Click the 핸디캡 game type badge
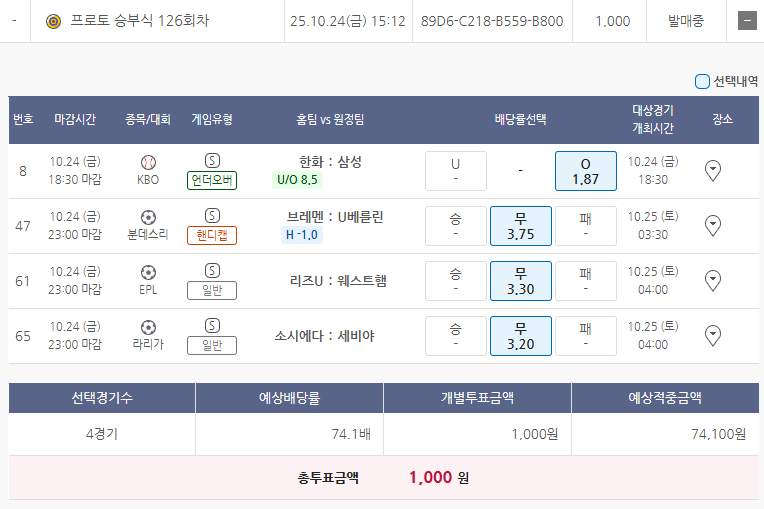Viewport: 764px width, 509px height. (x=212, y=235)
